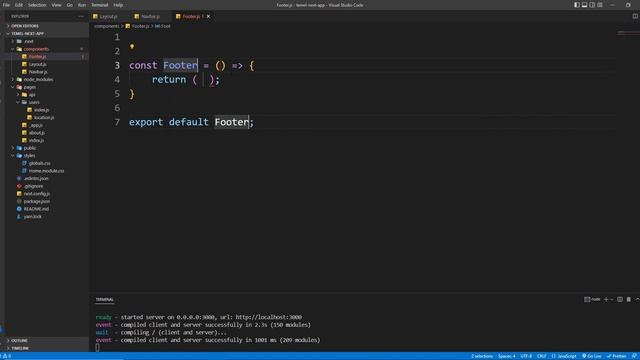
Task: Open the File menu
Action: click(x=6, y=5)
